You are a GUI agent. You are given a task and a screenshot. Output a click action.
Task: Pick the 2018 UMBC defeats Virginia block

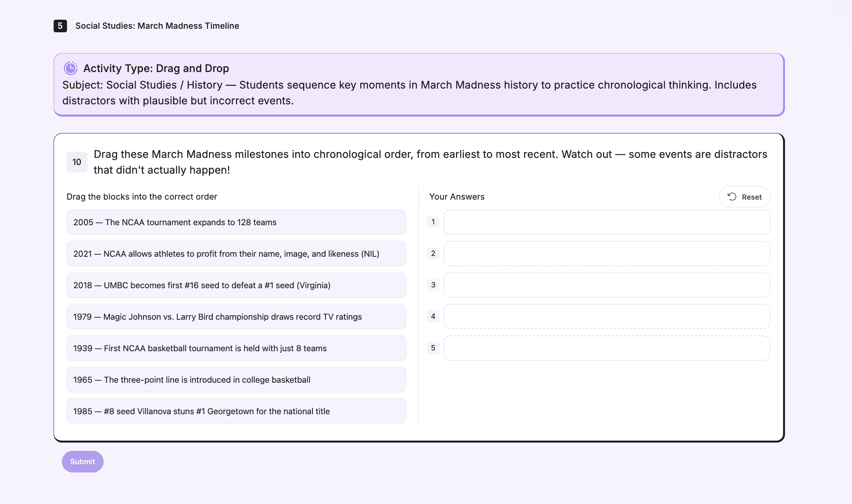(x=236, y=285)
